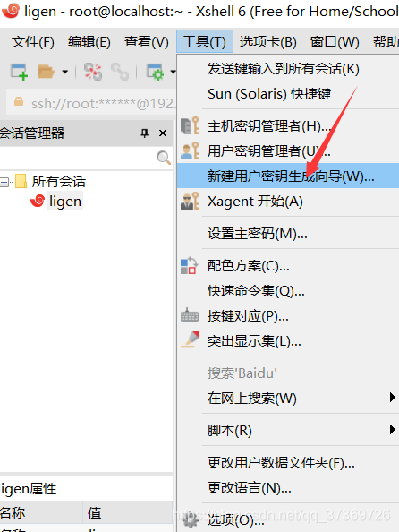The image size is (399, 532).
Task: Expand the 在网上搜索(W) submenu
Action: [288, 398]
